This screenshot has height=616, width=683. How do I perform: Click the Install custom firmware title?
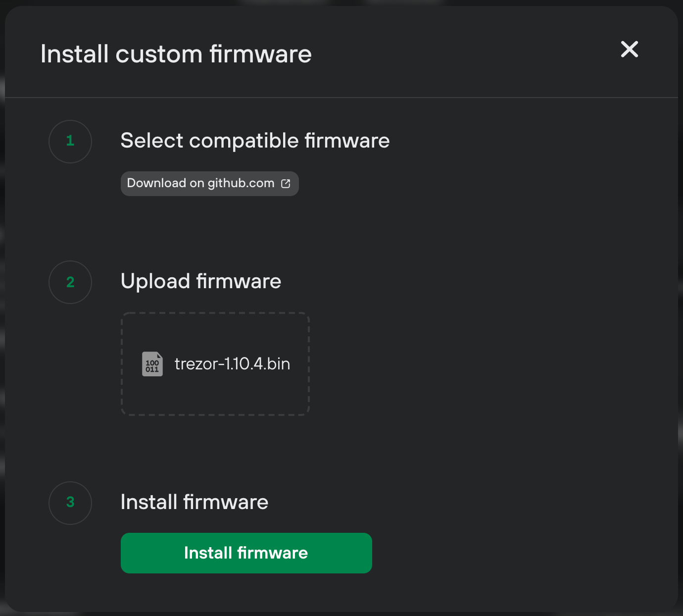pyautogui.click(x=176, y=54)
